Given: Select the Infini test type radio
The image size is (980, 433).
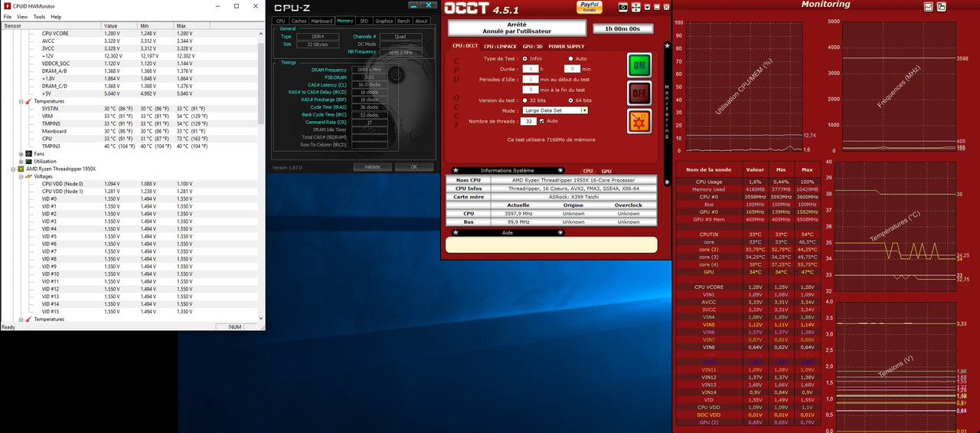Looking at the screenshot, I should point(524,58).
